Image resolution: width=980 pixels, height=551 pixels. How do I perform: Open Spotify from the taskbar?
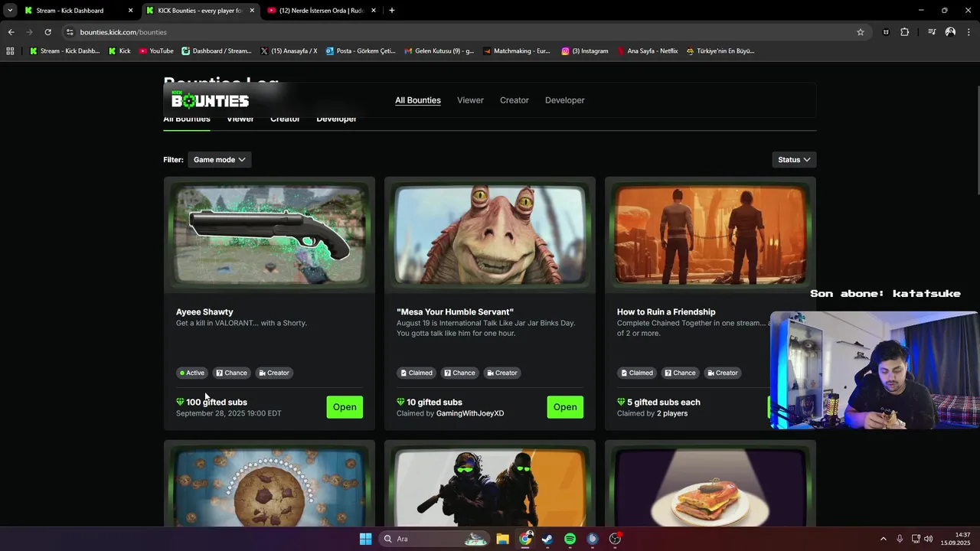pos(570,539)
